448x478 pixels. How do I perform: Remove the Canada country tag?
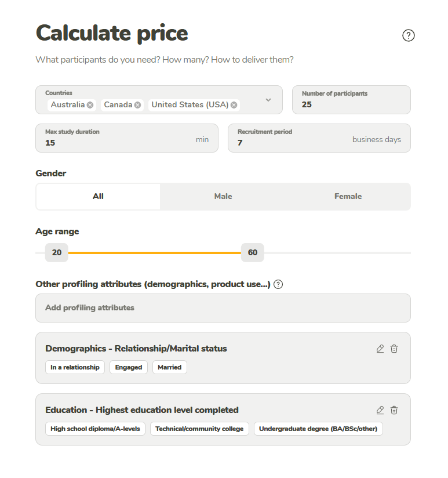[x=137, y=105]
